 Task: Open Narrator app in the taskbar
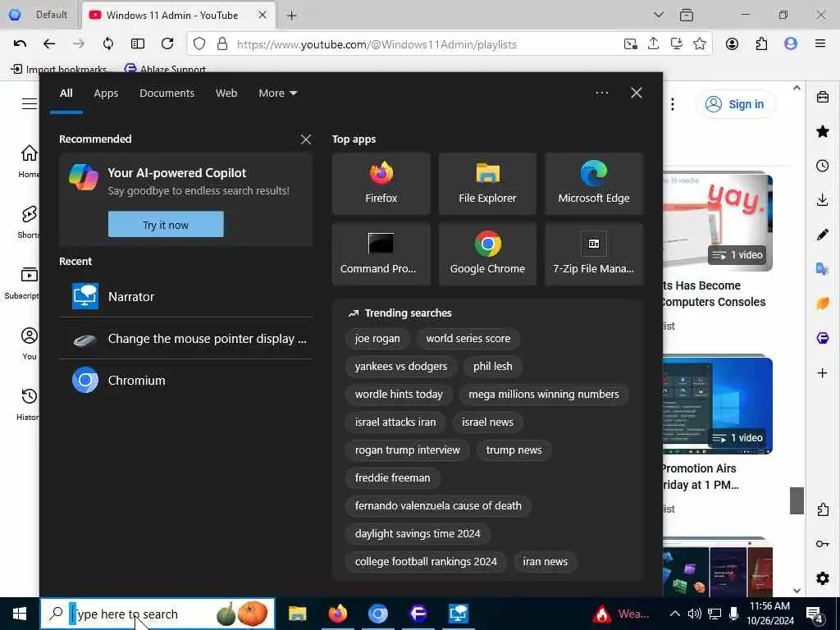pyautogui.click(x=459, y=614)
